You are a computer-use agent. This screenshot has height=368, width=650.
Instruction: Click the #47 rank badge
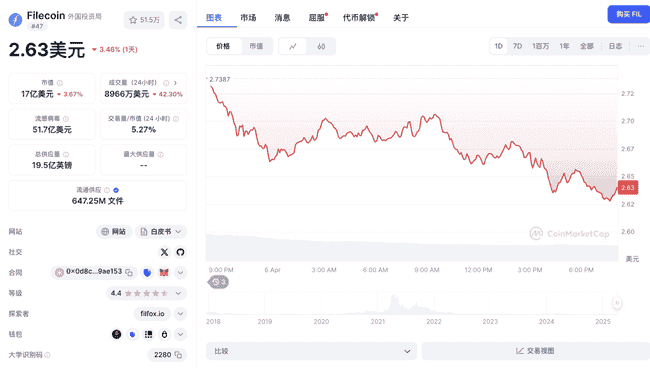[37, 27]
